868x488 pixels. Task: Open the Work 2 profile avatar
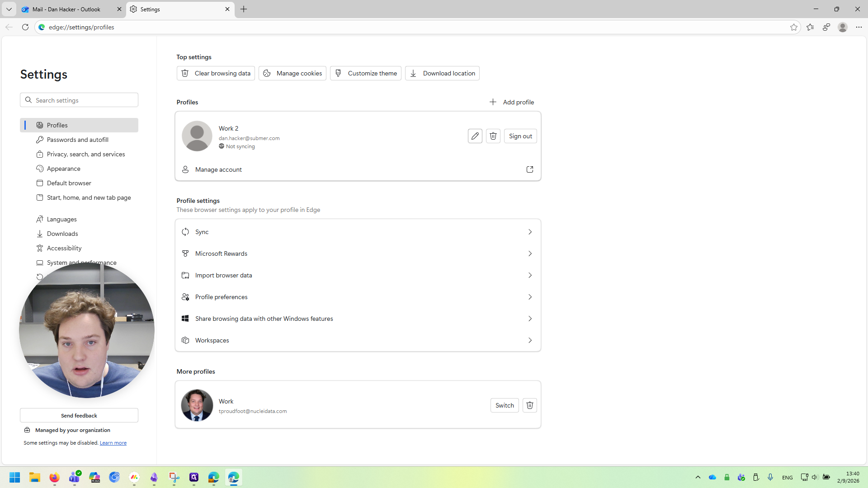click(x=197, y=136)
